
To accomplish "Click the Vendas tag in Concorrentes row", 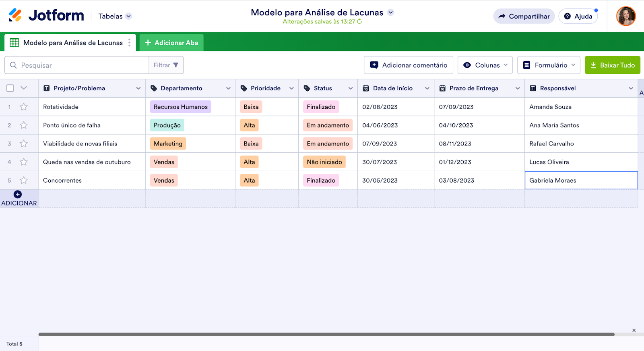I will tap(164, 181).
